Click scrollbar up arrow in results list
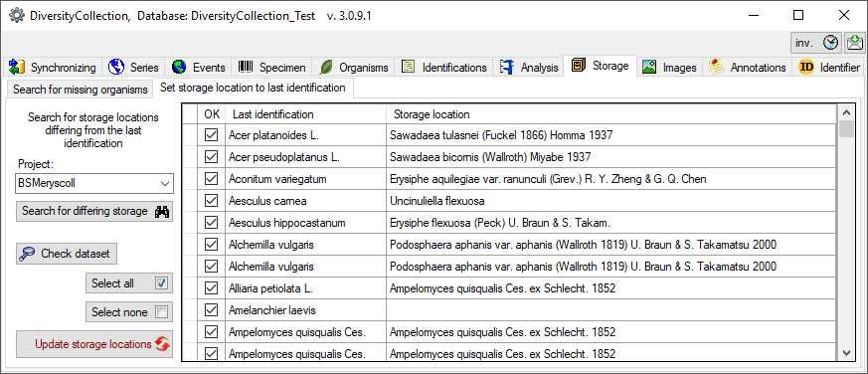The height and width of the screenshot is (374, 868). pos(846,113)
